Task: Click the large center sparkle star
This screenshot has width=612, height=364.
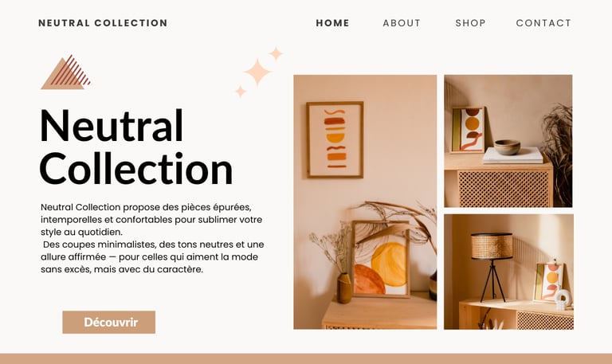Action: pyautogui.click(x=257, y=72)
